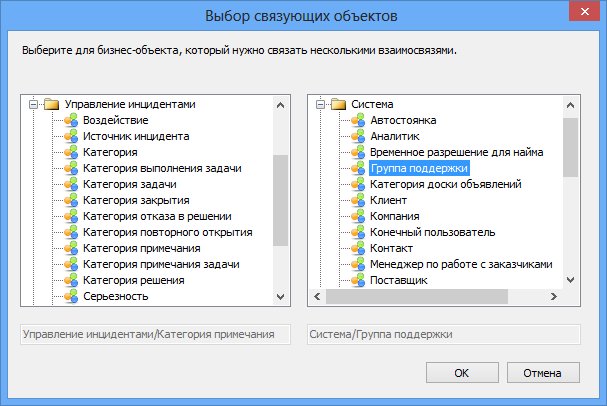The width and height of the screenshot is (607, 406).
Task: Select Автостоянка in the right tree
Action: (403, 120)
